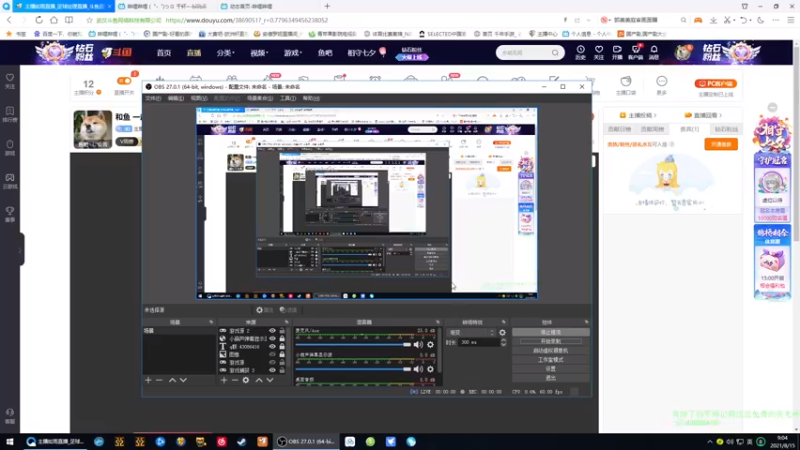Move scene up arrow in scenes panel
Image resolution: width=800 pixels, height=450 pixels.
coord(172,380)
